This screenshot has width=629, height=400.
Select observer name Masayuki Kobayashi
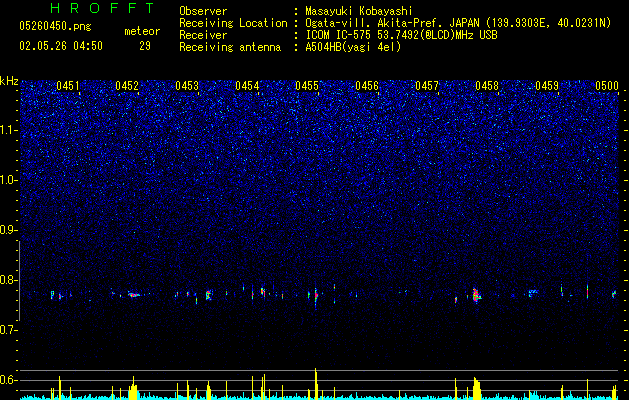(x=359, y=11)
